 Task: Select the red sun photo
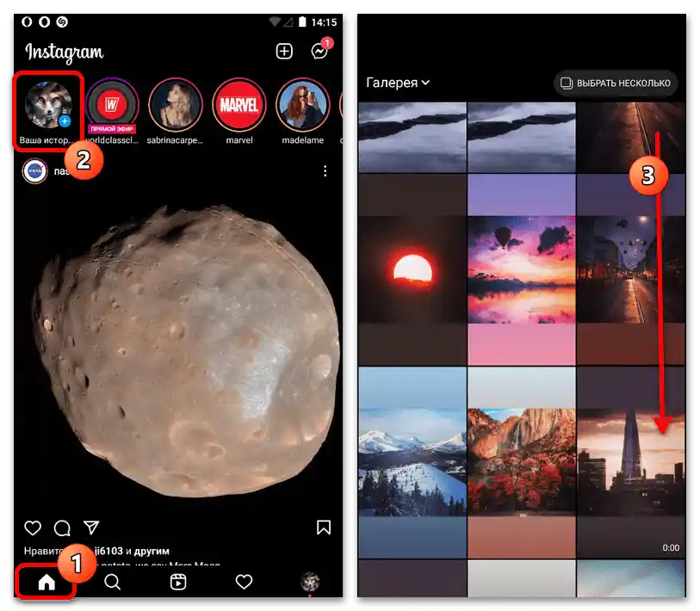[412, 269]
